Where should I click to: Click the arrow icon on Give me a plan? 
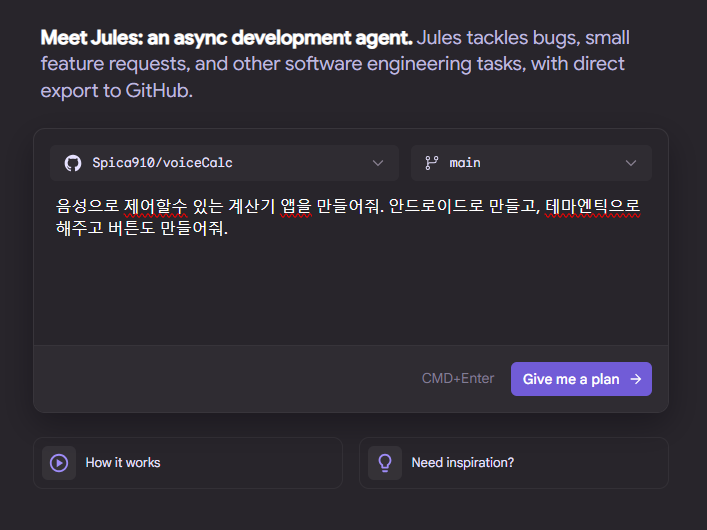(x=636, y=379)
